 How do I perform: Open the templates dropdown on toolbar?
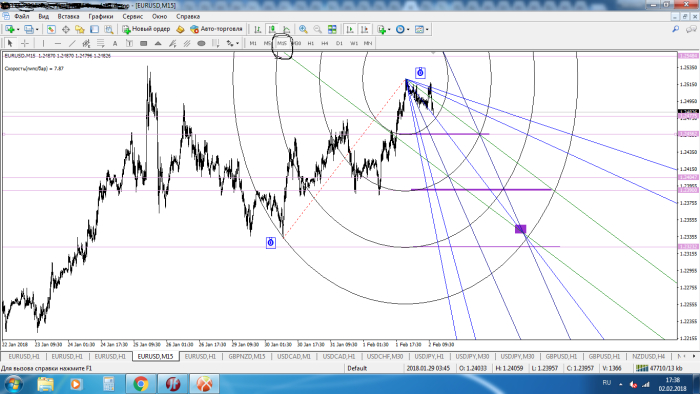(427, 29)
